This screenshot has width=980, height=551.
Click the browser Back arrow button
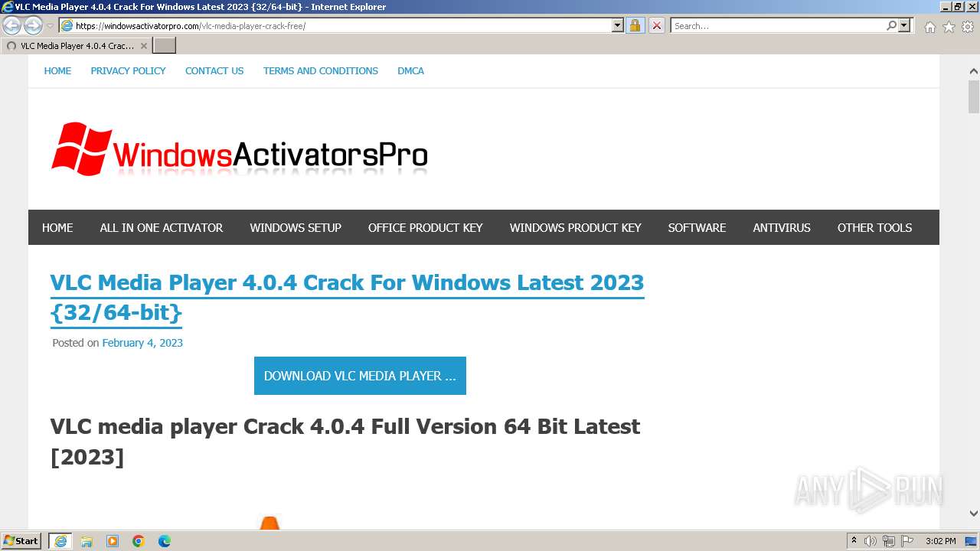tap(11, 25)
